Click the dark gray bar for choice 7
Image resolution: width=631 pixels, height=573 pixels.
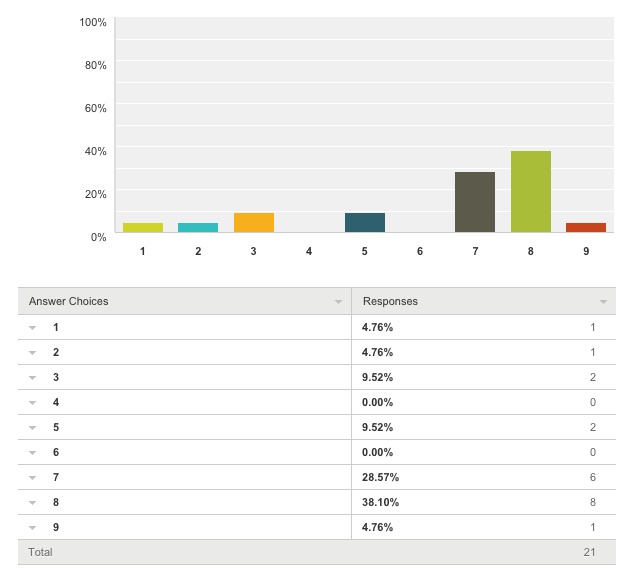point(475,202)
